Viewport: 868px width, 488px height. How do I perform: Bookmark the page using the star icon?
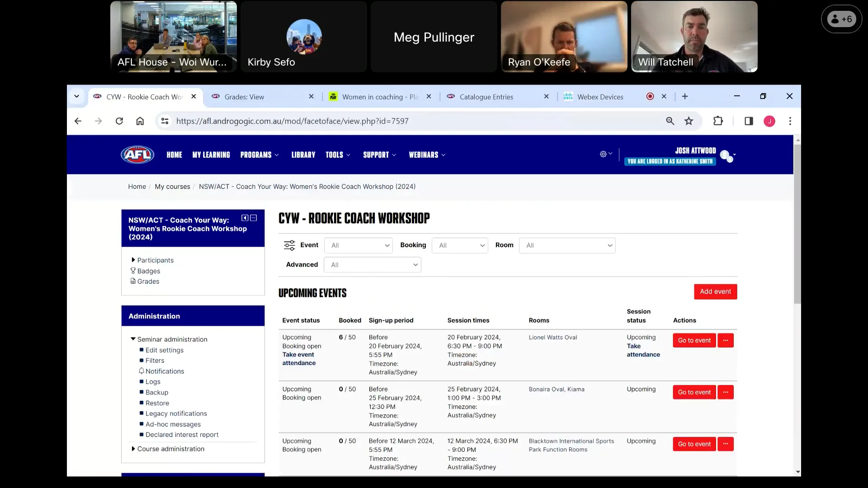point(689,121)
